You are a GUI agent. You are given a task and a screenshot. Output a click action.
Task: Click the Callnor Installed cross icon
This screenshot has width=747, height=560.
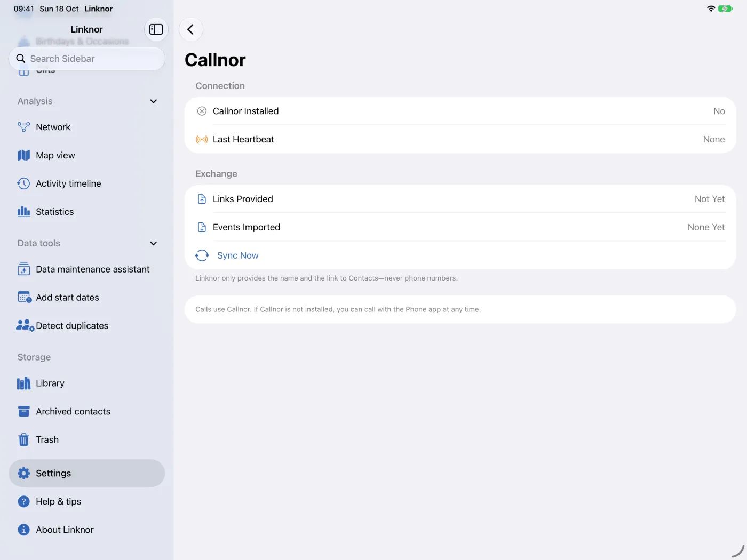click(x=202, y=111)
